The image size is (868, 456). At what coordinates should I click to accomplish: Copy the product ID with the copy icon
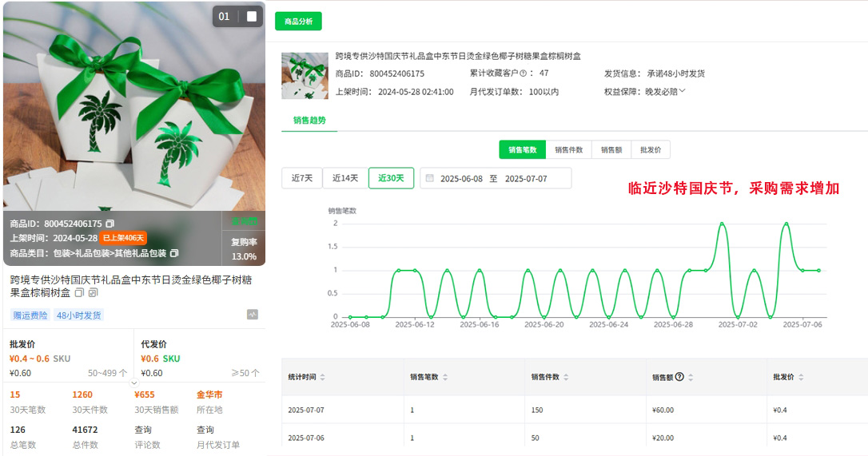coord(109,224)
